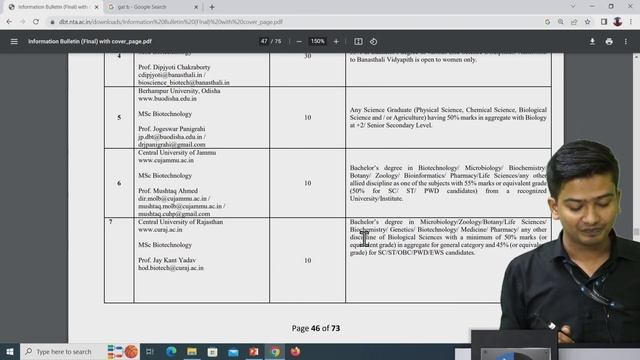The image size is (640, 360).
Task: Edit the current page number field
Action: coord(264,41)
